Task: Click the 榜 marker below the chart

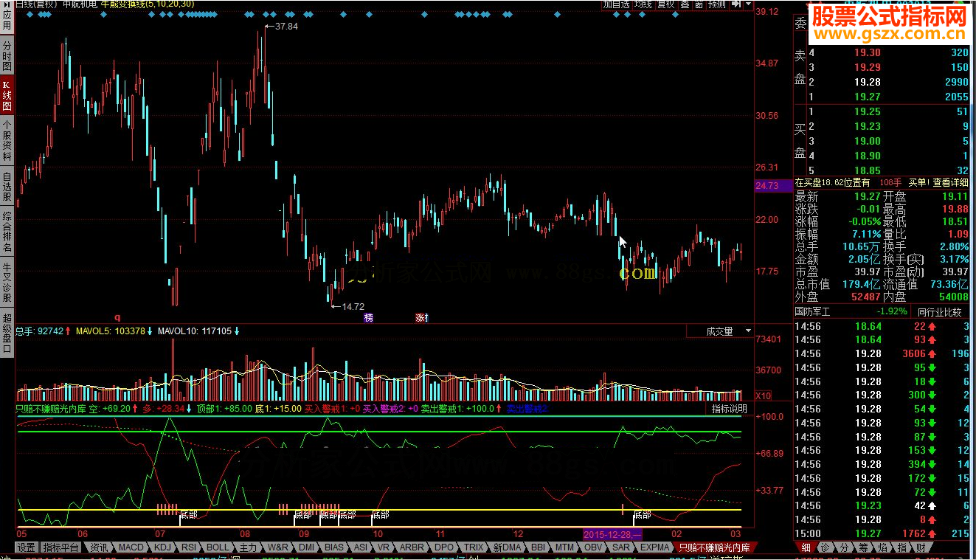Action: pos(368,318)
